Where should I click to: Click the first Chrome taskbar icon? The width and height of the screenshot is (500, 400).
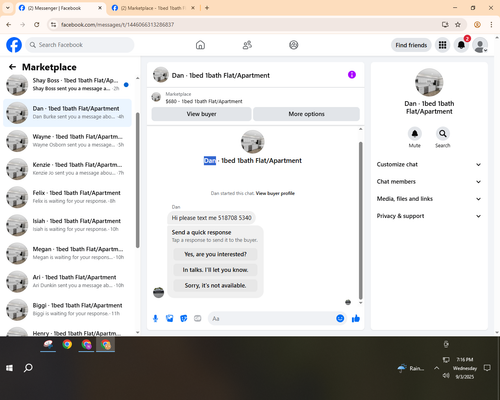coord(67,344)
